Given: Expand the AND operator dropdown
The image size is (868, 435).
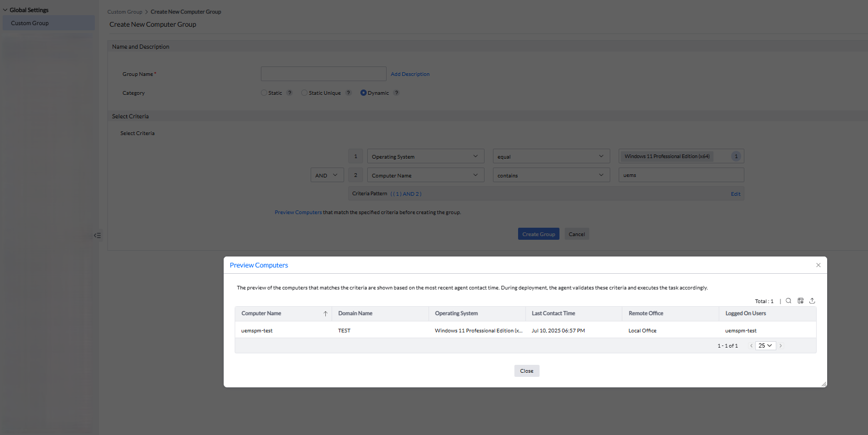Looking at the screenshot, I should pos(327,175).
